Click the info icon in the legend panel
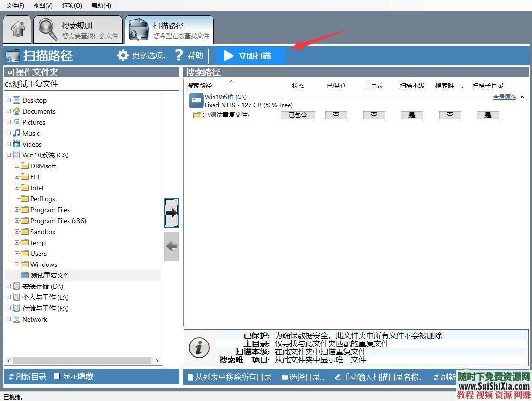The height and width of the screenshot is (401, 532). (199, 347)
